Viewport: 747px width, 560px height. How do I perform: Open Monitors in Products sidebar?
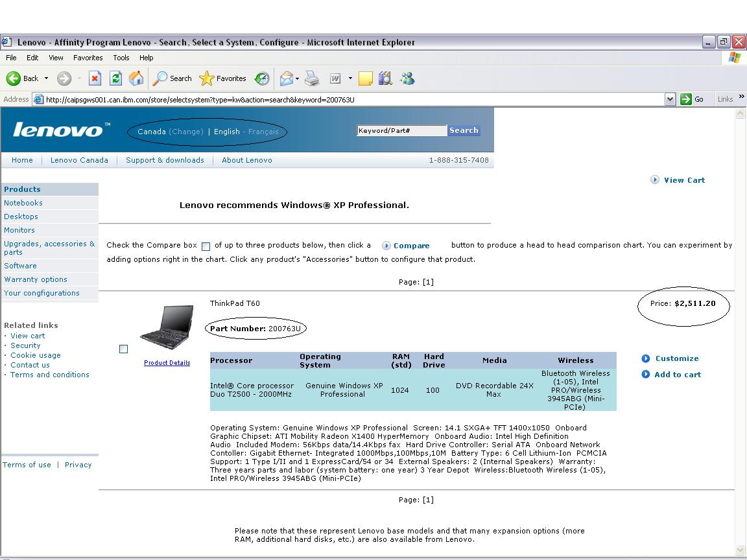(19, 230)
